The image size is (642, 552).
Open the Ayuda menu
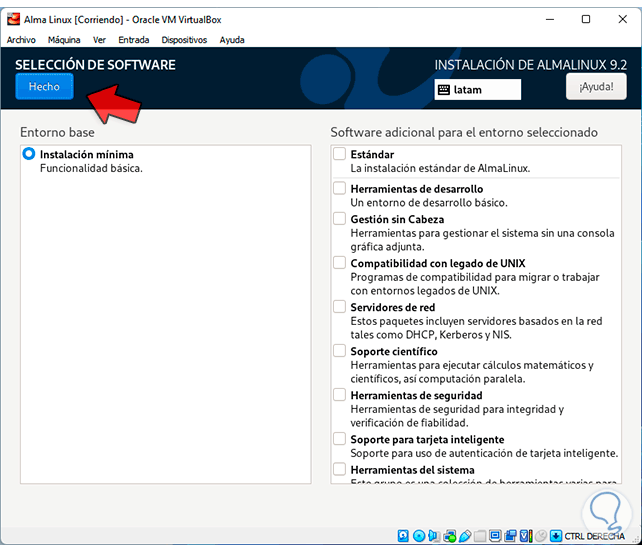click(232, 40)
